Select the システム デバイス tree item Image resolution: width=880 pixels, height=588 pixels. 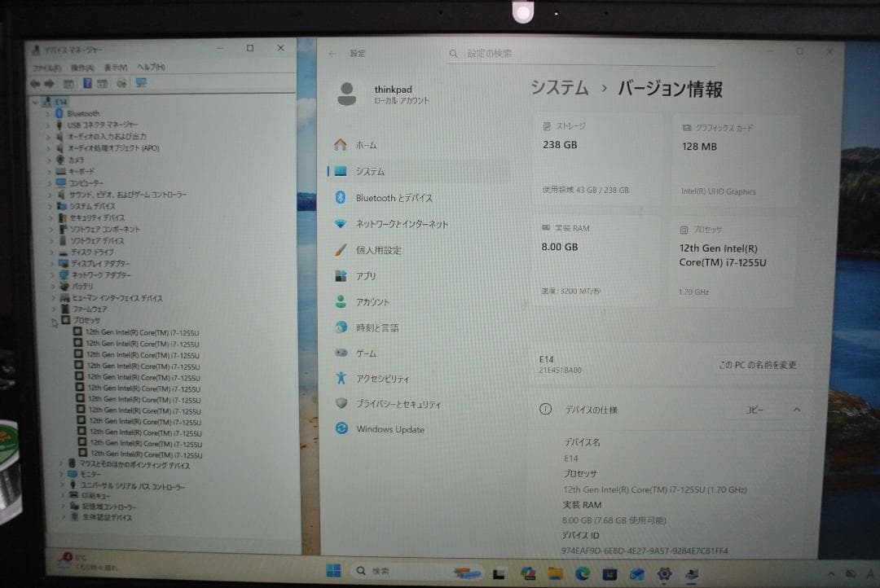click(93, 207)
